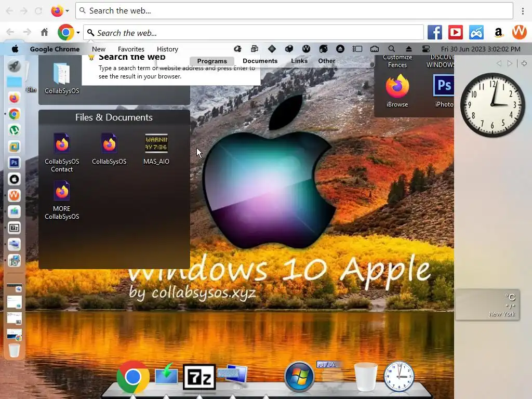The height and width of the screenshot is (399, 532).
Task: Switch to the Links tab
Action: pyautogui.click(x=299, y=61)
